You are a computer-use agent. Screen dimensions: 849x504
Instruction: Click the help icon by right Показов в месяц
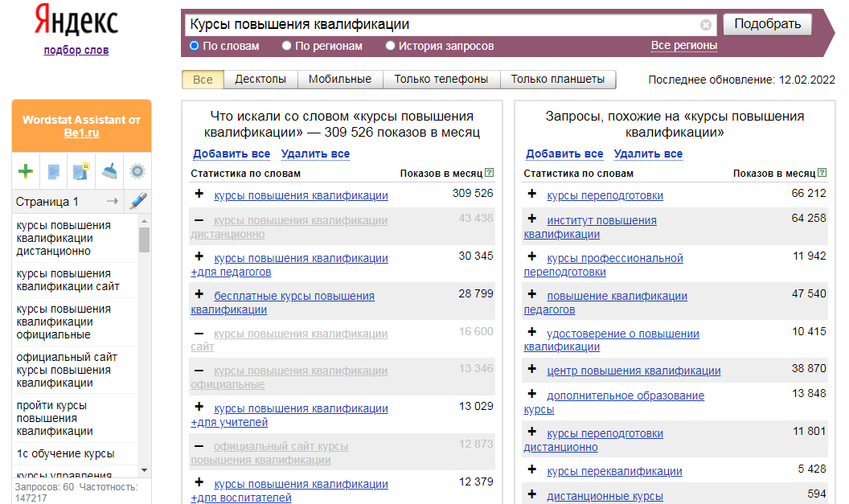(x=822, y=173)
